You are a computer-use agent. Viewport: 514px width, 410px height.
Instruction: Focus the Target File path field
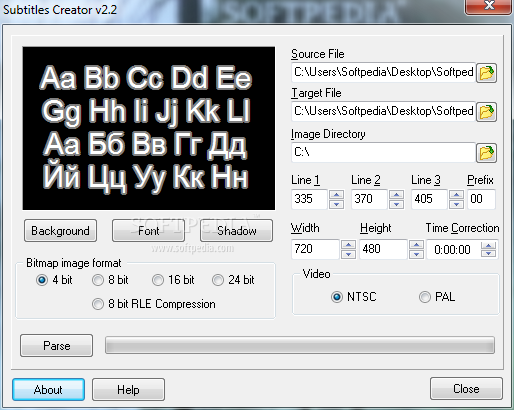click(383, 112)
